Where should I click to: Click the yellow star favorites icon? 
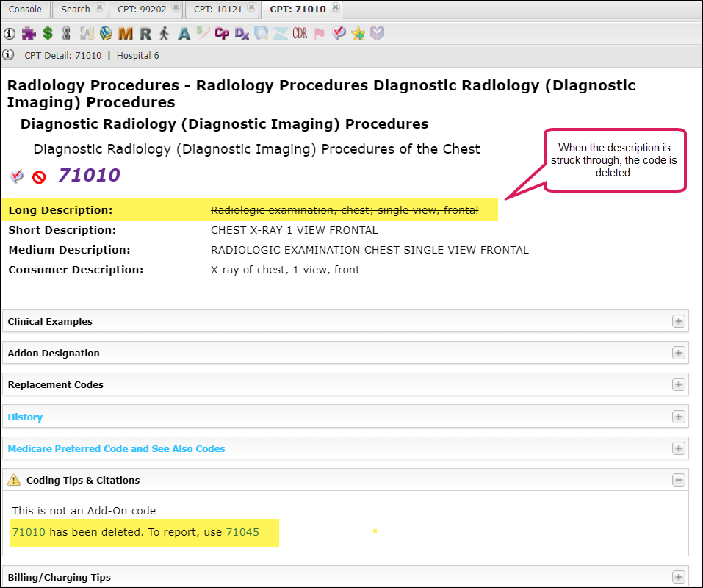point(358,33)
